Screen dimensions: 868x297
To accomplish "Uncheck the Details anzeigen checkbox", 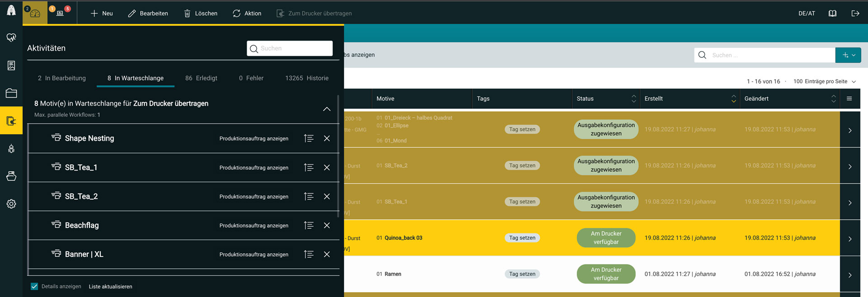I will tap(34, 287).
